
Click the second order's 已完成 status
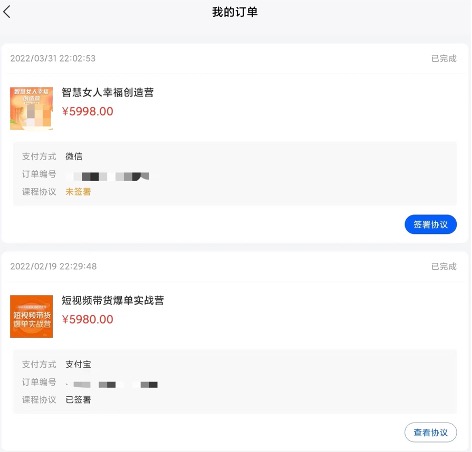click(x=444, y=266)
